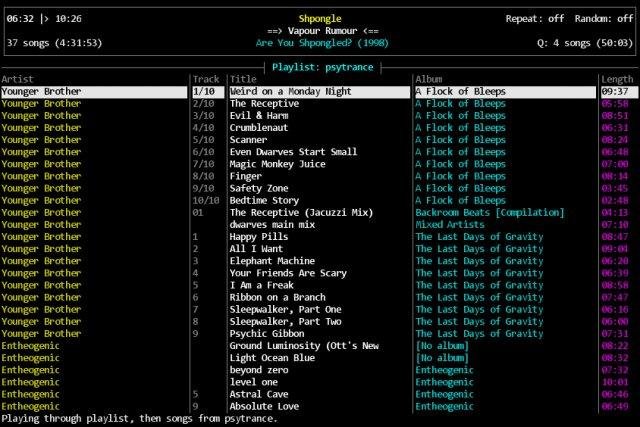
Task: Click track number 1/10 in first row
Action: click(204, 91)
